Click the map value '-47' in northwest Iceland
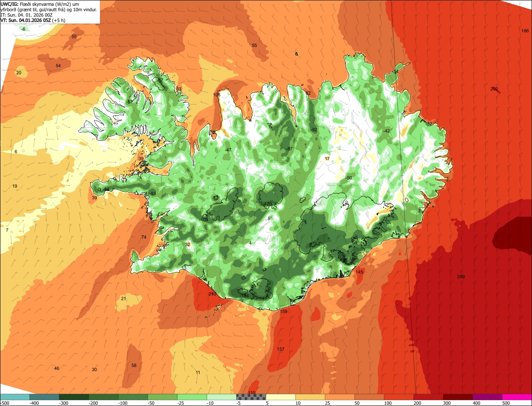 pos(228,150)
